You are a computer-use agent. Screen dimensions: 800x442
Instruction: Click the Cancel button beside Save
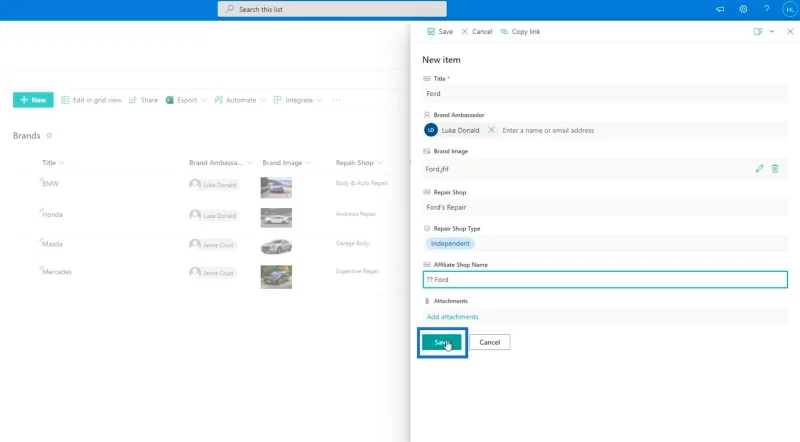(x=489, y=342)
